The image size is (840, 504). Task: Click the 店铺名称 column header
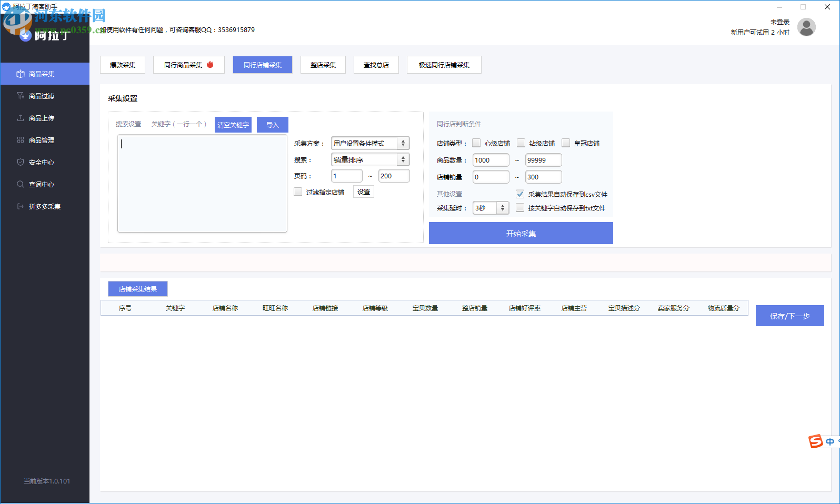[225, 308]
